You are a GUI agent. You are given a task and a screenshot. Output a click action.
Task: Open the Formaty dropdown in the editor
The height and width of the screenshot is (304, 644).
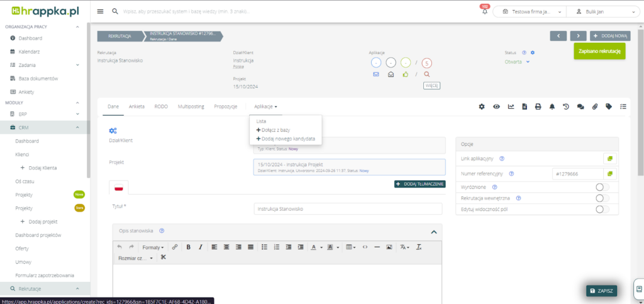[x=153, y=247]
